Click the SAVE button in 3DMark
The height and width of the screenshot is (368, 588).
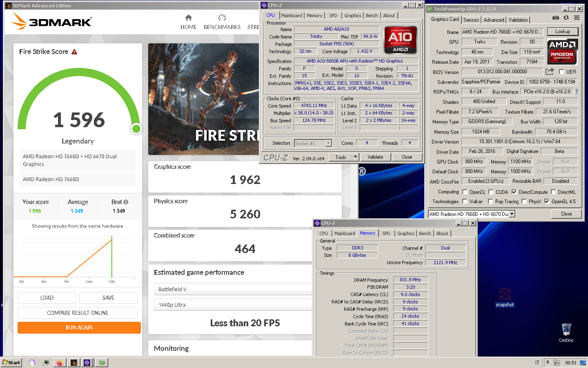108,298
